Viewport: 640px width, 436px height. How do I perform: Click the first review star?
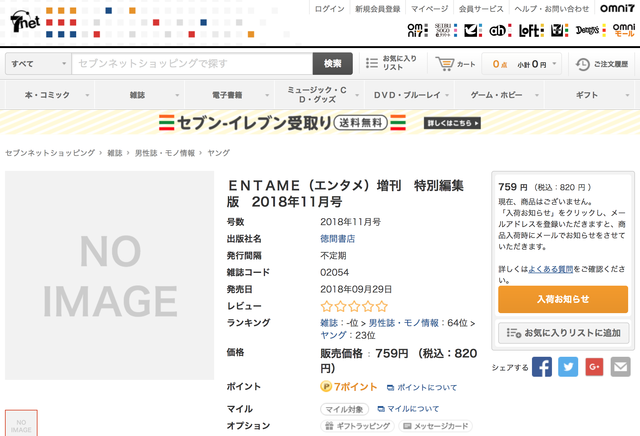click(327, 306)
